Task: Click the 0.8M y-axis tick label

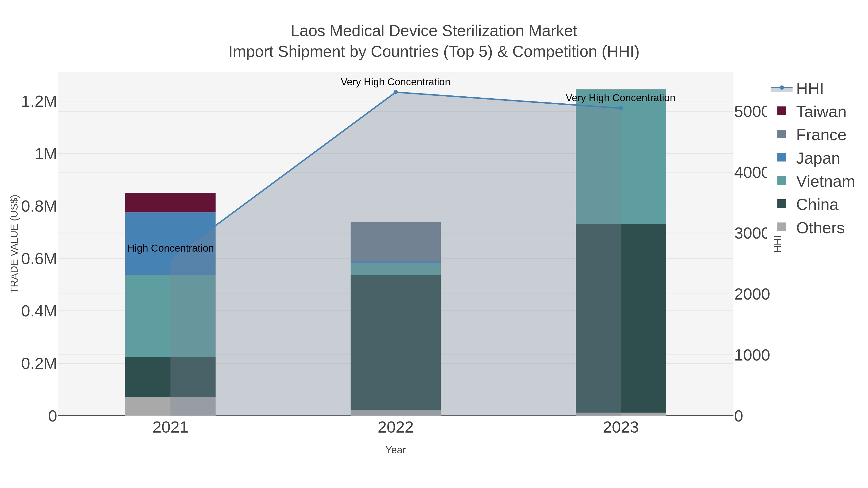Action: tap(39, 207)
